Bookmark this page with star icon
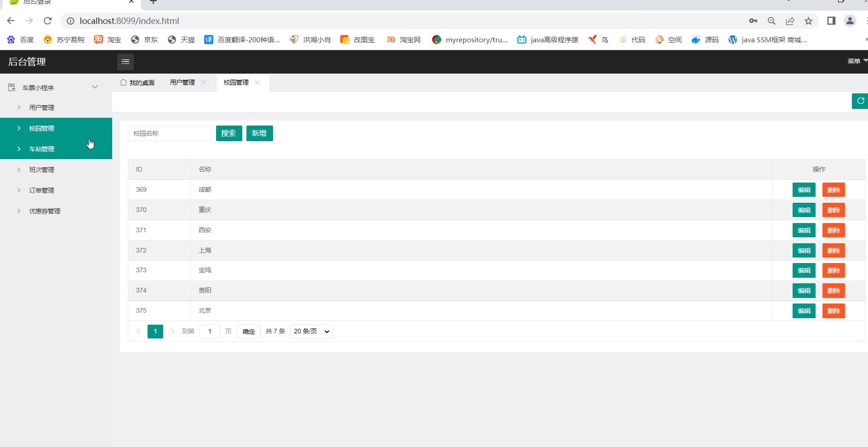 pyautogui.click(x=808, y=21)
